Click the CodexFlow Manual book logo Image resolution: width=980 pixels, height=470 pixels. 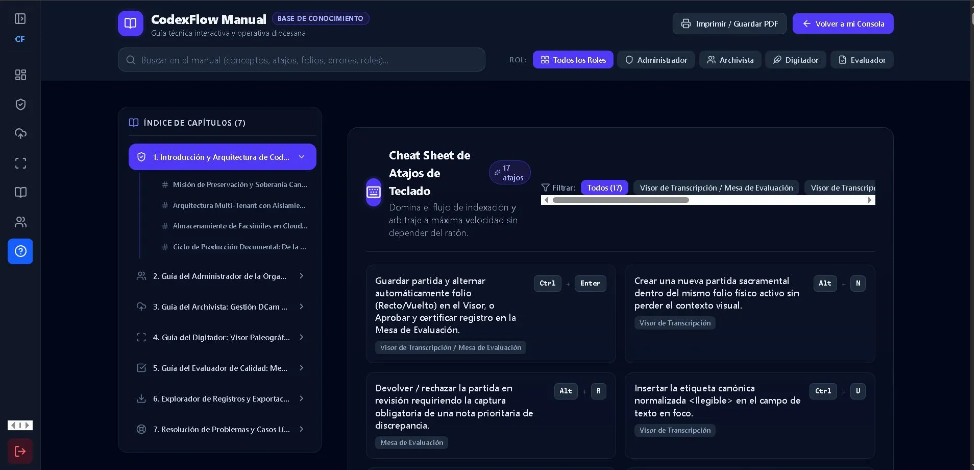click(131, 24)
